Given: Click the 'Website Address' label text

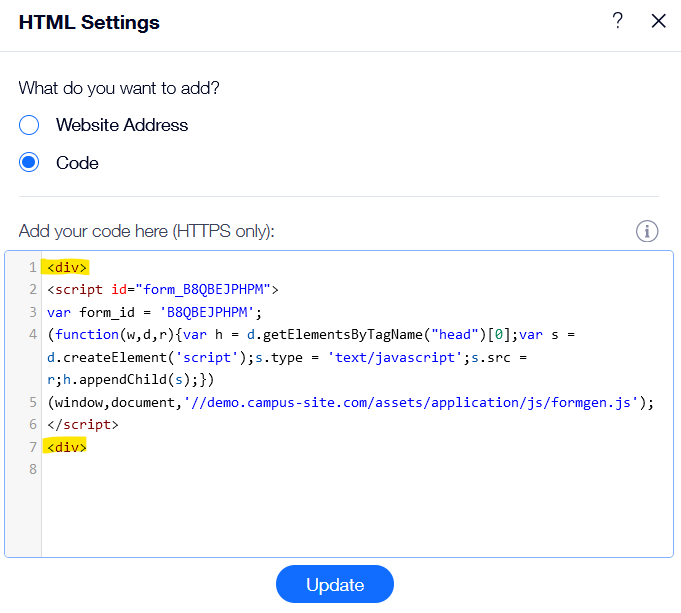Looking at the screenshot, I should (122, 125).
